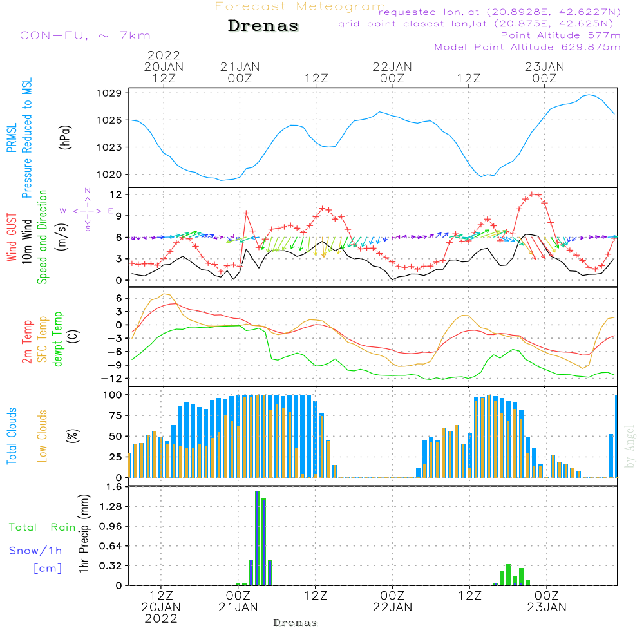Select the '23JAN 00Z' label above the pressure chart

tap(545, 72)
